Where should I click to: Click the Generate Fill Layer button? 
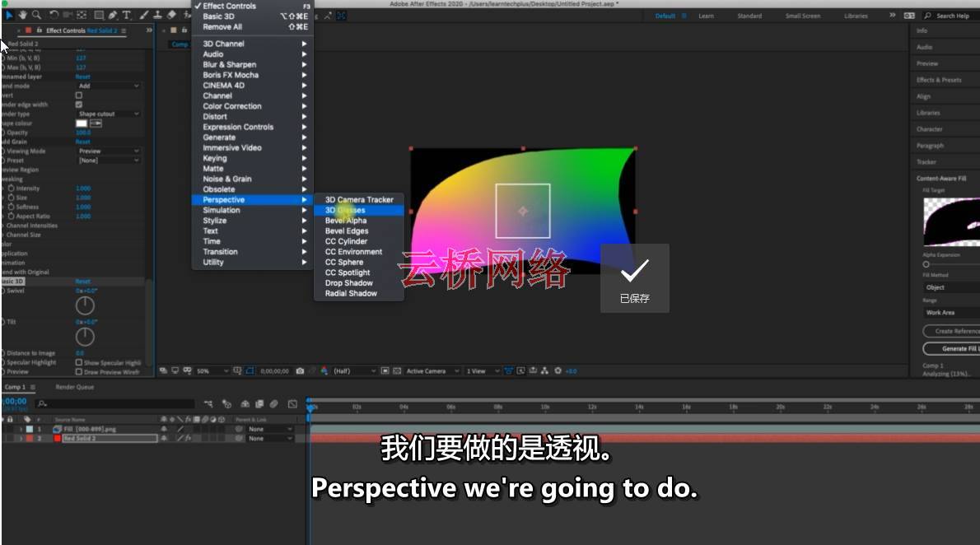[954, 349]
